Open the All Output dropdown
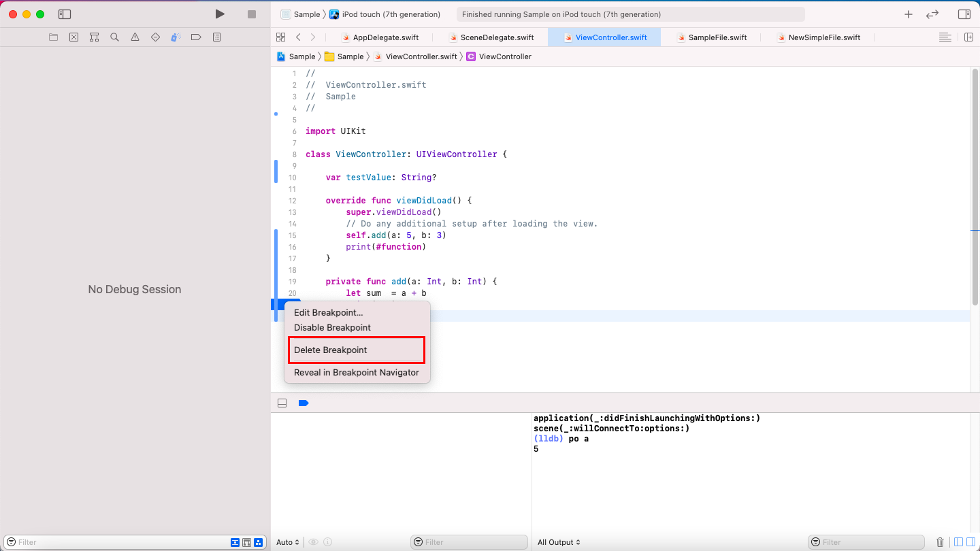 pos(559,542)
